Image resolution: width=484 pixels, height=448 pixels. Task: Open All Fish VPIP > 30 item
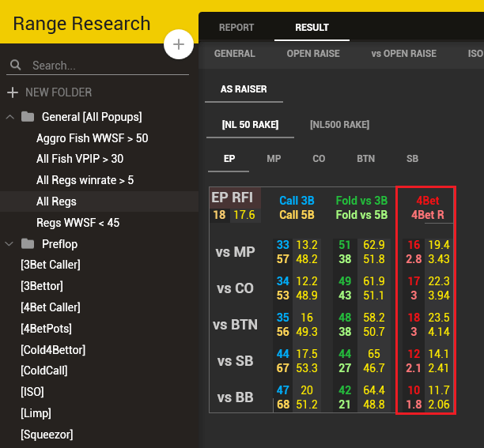tap(80, 159)
